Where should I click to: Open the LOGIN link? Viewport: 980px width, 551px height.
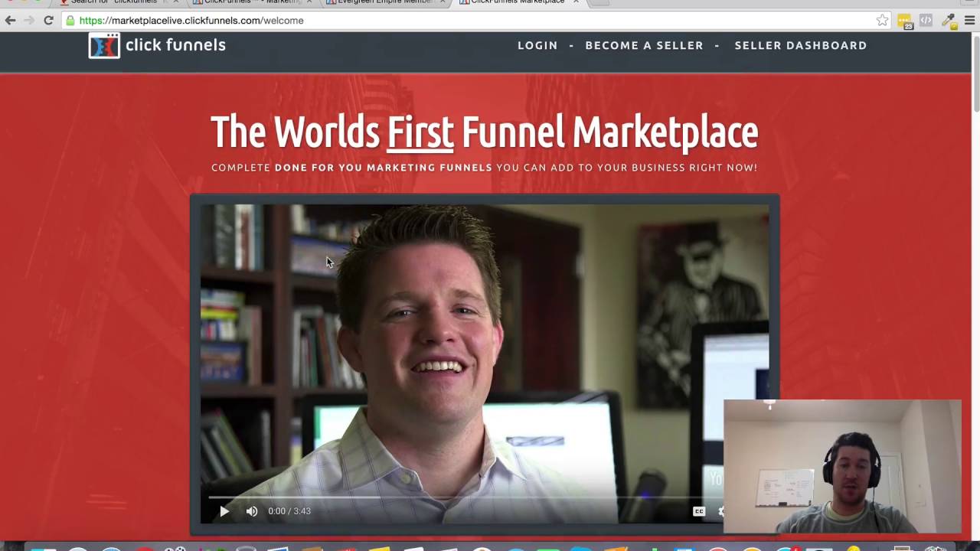[537, 45]
